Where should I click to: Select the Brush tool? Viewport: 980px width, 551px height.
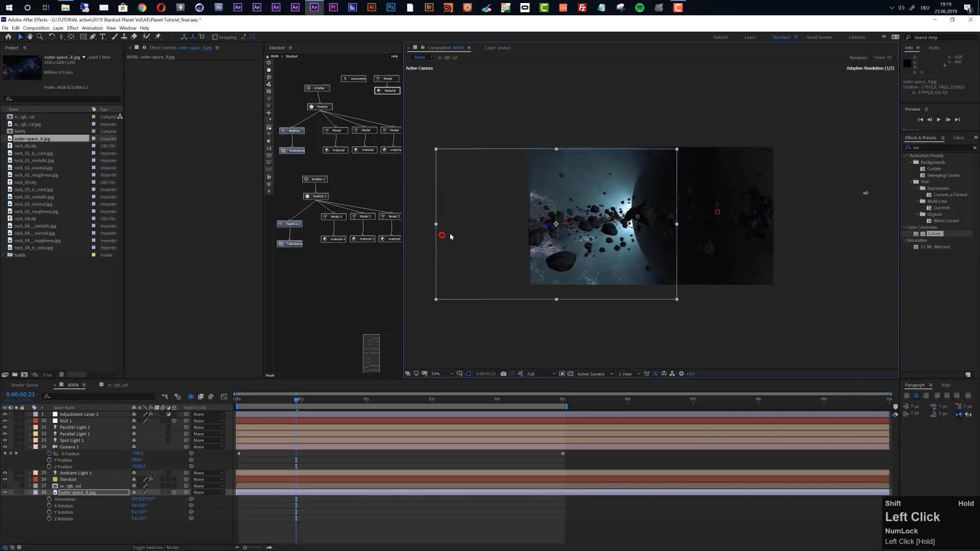coord(114,37)
